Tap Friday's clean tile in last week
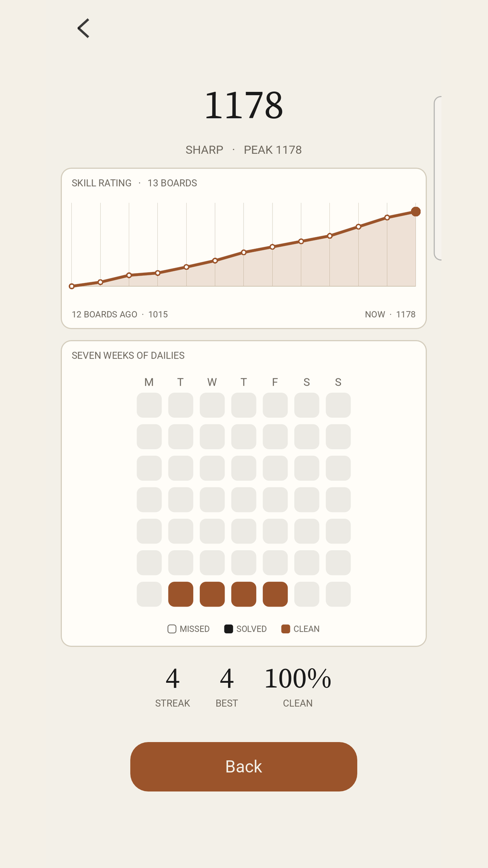The height and width of the screenshot is (868, 488). click(275, 594)
